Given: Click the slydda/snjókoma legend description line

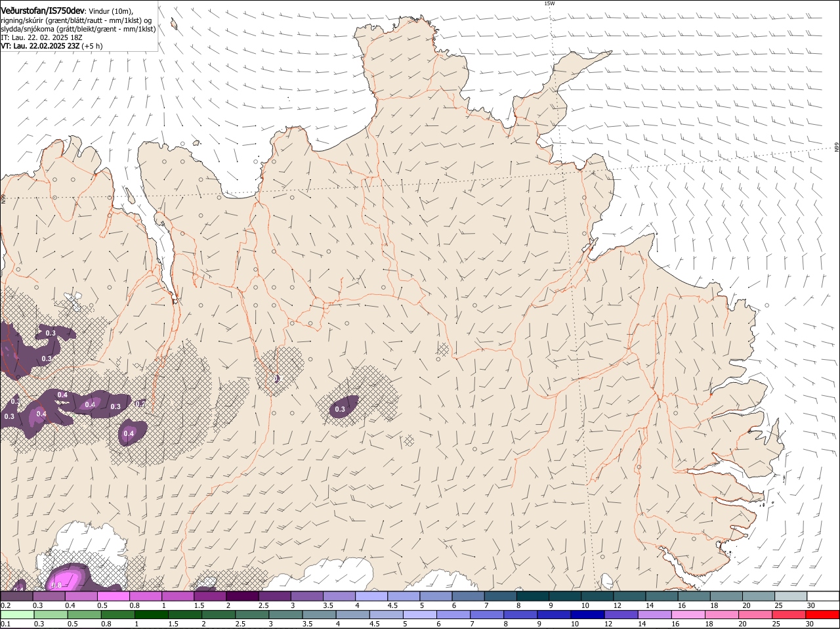Looking at the screenshot, I should tap(78, 29).
